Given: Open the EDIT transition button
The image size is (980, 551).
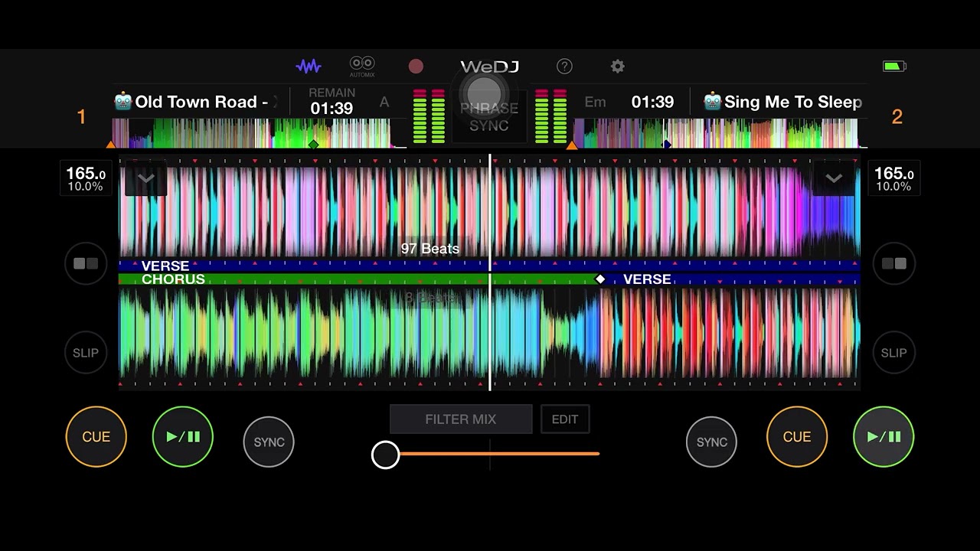Looking at the screenshot, I should pyautogui.click(x=565, y=419).
